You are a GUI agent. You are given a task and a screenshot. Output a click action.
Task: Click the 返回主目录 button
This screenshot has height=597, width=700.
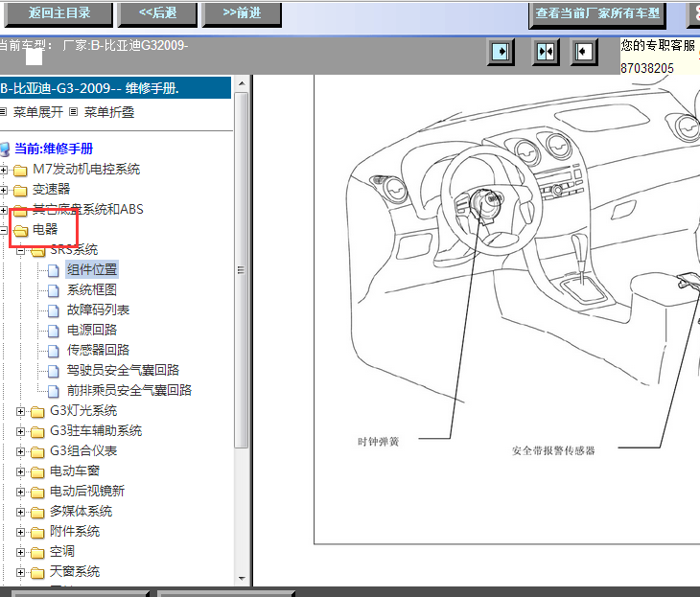tap(58, 13)
